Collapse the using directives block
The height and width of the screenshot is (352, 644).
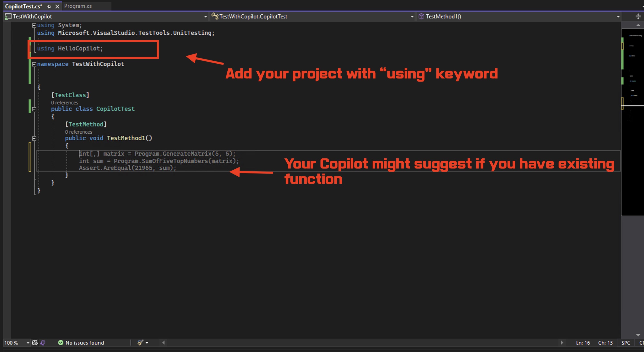pos(34,25)
